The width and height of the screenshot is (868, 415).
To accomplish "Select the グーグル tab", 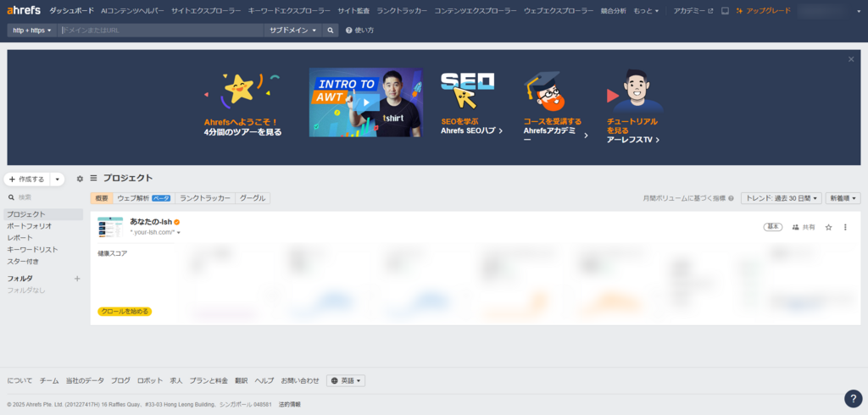I will click(253, 198).
